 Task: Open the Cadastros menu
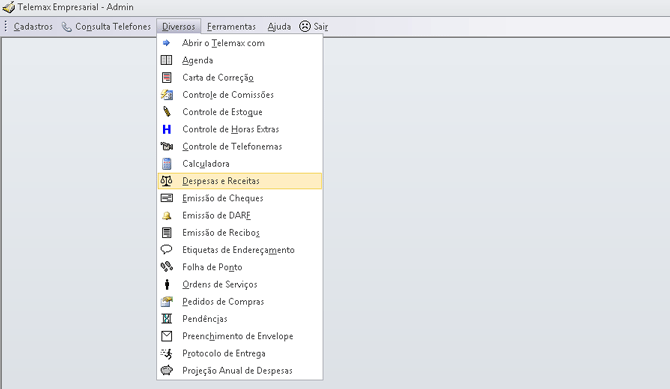coord(33,27)
